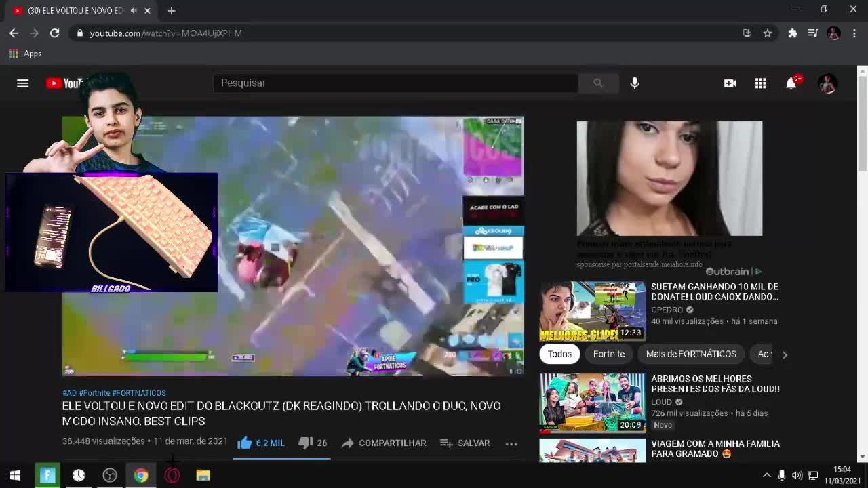868x488 pixels.
Task: Open YouTube account avatar menu
Action: click(x=827, y=83)
